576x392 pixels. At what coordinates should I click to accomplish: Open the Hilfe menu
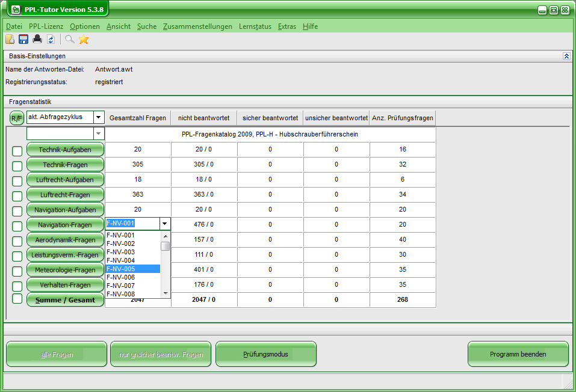pos(311,26)
